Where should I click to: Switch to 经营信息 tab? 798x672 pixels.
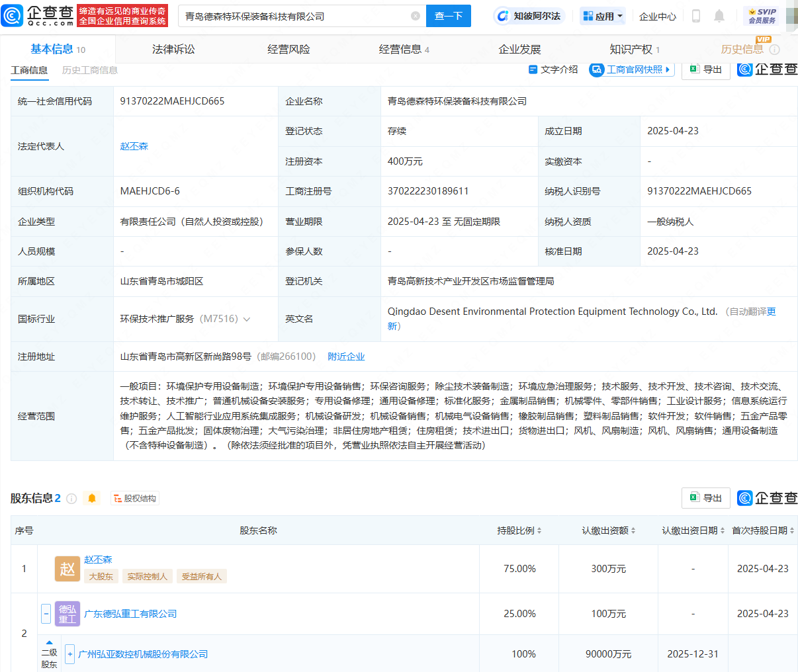point(404,50)
